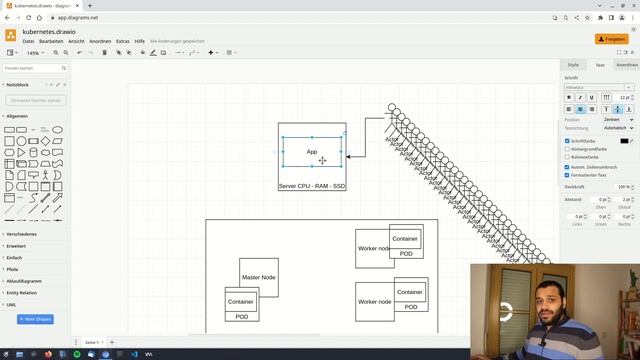The height and width of the screenshot is (360, 640).
Task: Click the zoom in magnifier icon
Action: [x=56, y=53]
